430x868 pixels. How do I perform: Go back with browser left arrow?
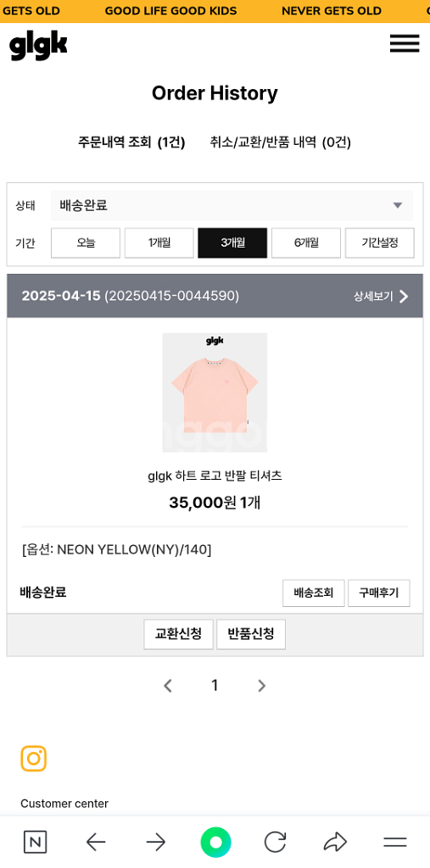[96, 843]
